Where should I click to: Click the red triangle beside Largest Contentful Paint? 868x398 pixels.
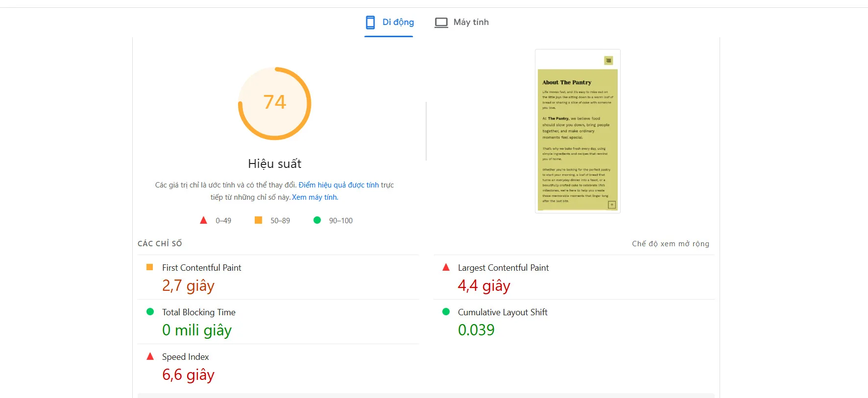point(446,267)
